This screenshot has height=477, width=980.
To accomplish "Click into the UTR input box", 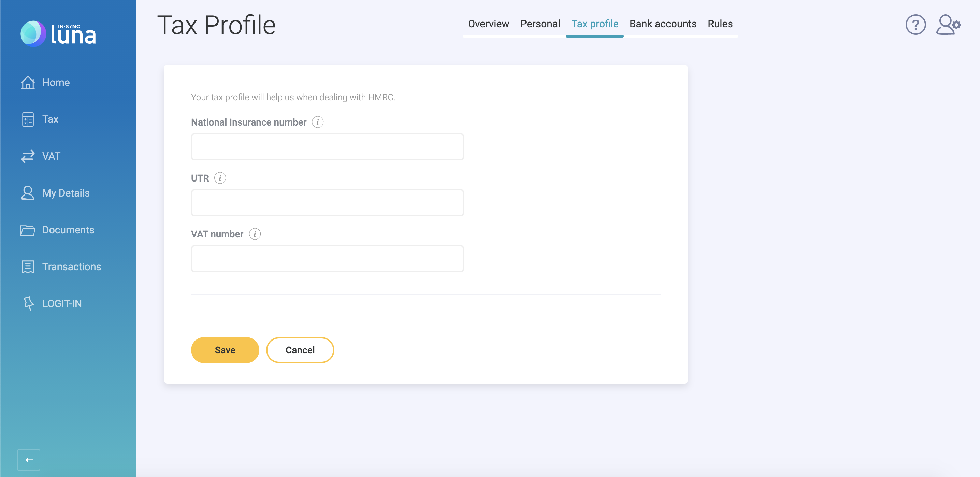I will click(327, 203).
